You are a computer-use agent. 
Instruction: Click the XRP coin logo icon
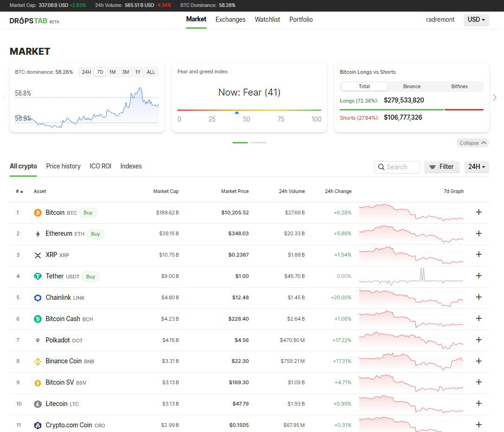click(38, 255)
